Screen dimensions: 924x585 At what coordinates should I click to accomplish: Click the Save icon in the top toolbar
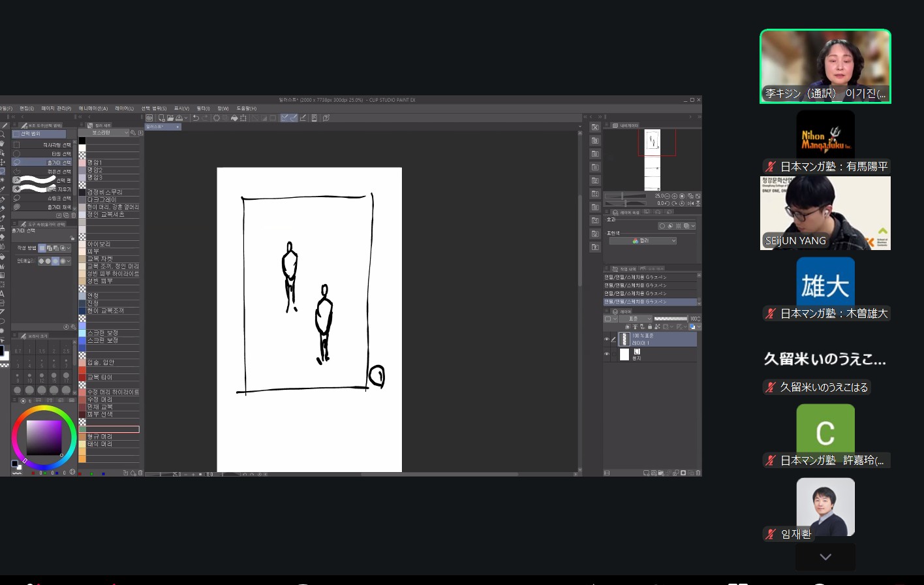pyautogui.click(x=179, y=118)
